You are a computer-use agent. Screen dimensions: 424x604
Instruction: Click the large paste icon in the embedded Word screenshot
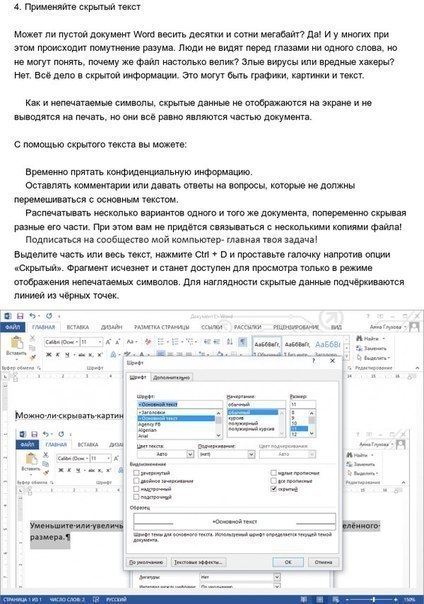point(31,459)
